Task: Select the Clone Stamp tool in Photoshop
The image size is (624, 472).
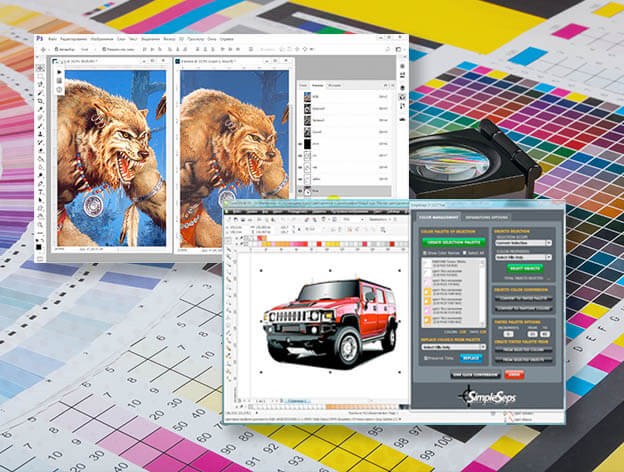Action: [40, 134]
